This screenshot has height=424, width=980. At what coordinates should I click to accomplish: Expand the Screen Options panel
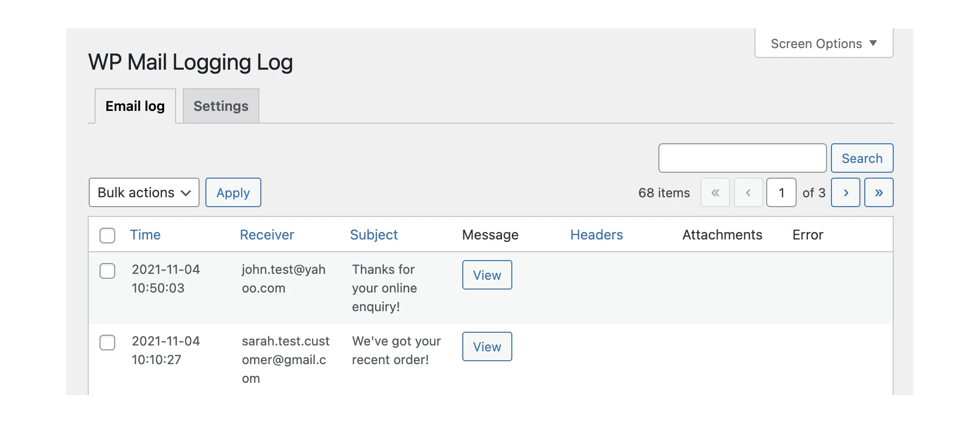pos(824,44)
